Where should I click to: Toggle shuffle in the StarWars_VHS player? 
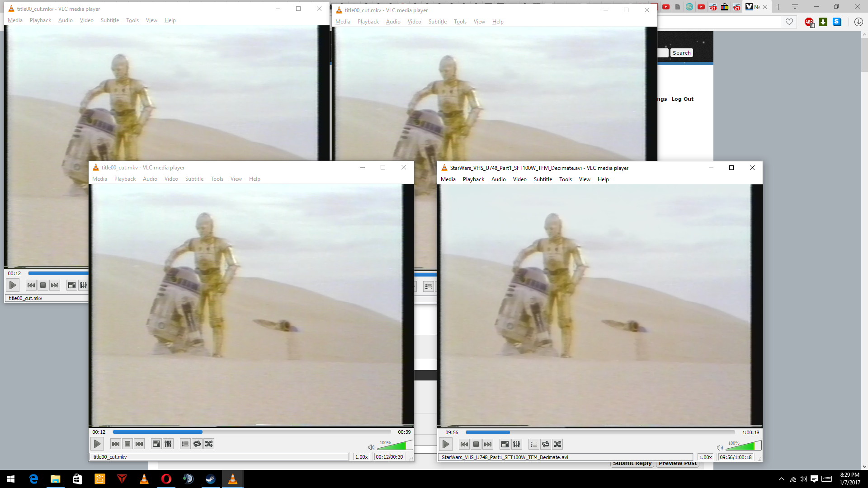557,445
